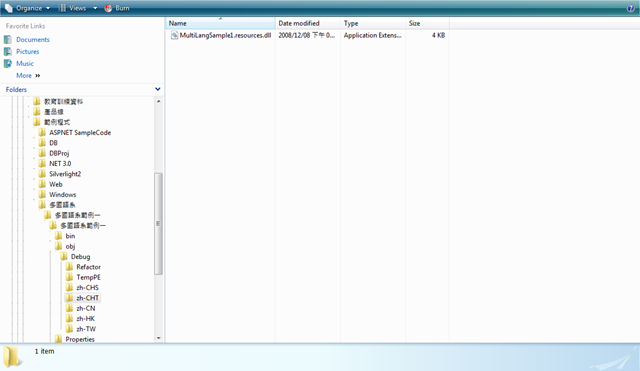Sort by the Date modified column header

pos(308,23)
